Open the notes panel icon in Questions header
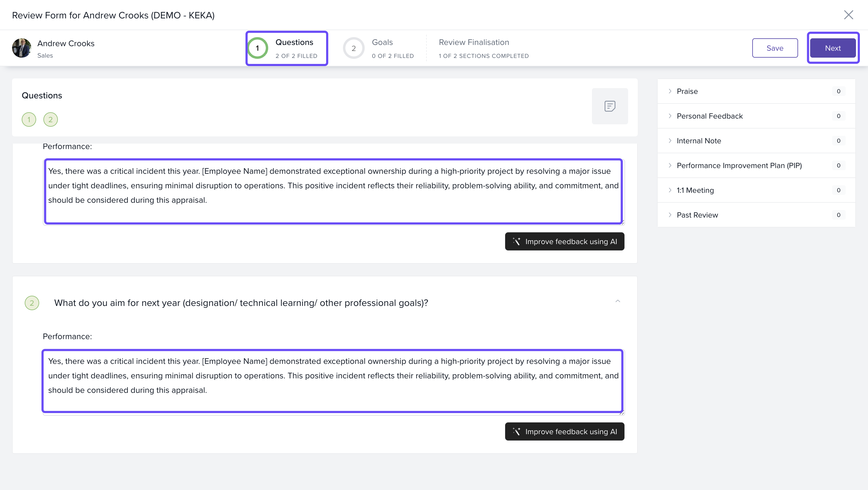Viewport: 868px width, 490px height. click(x=609, y=106)
